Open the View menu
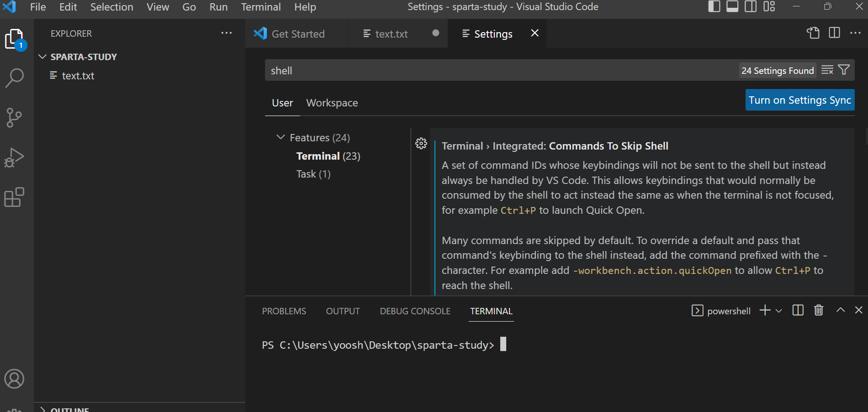This screenshot has width=868, height=412. click(x=158, y=7)
